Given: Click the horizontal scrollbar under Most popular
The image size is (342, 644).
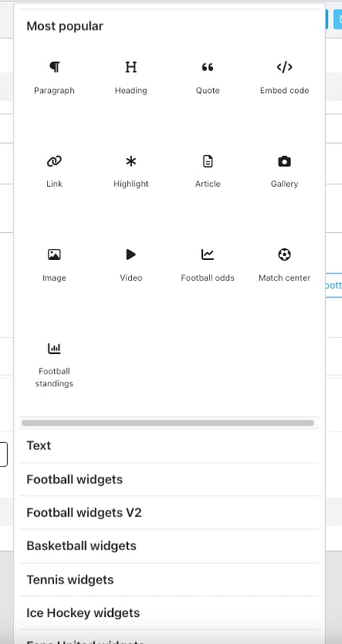Looking at the screenshot, I should (168, 423).
